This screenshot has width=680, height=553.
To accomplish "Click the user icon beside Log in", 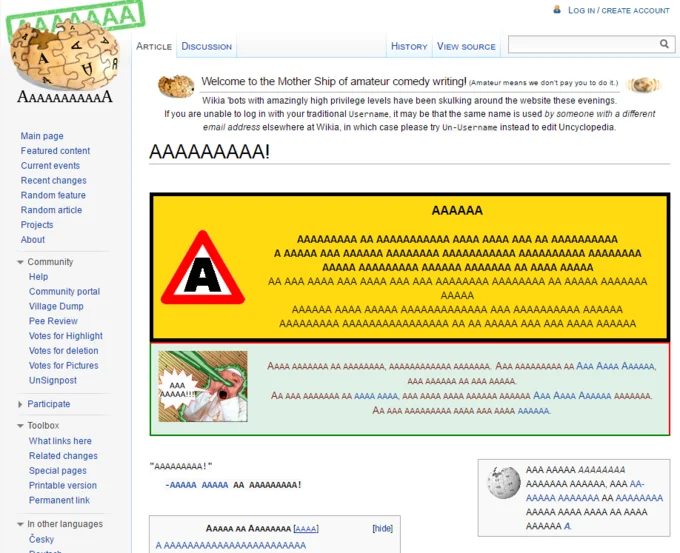I will tap(557, 10).
